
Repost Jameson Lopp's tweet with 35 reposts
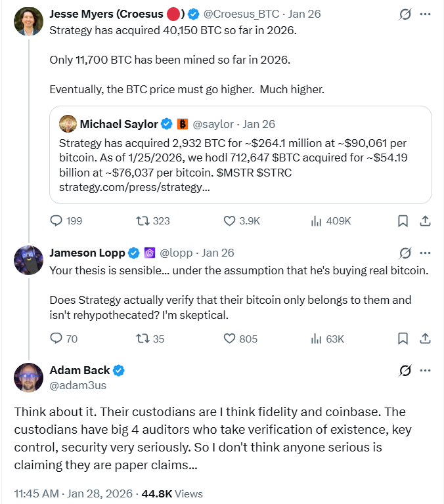(143, 339)
